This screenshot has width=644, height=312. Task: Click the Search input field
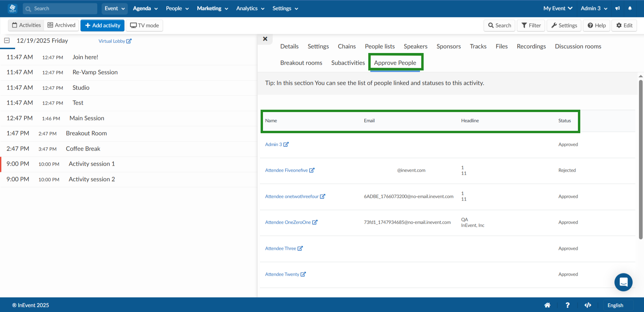pyautogui.click(x=60, y=8)
